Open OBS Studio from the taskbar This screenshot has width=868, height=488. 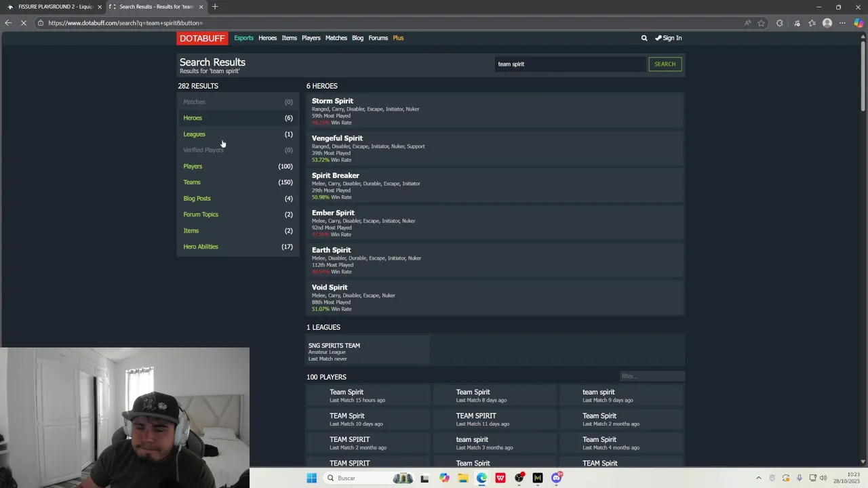click(519, 478)
